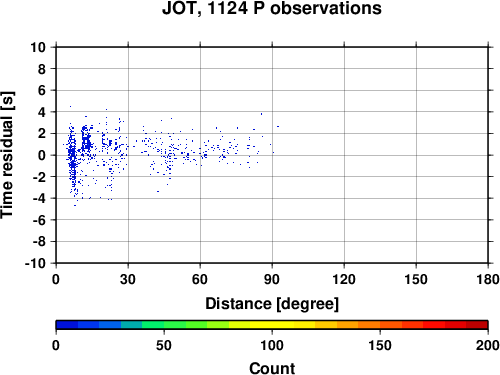
Task: Click the x-axis tick label 120
Action: [344, 279]
